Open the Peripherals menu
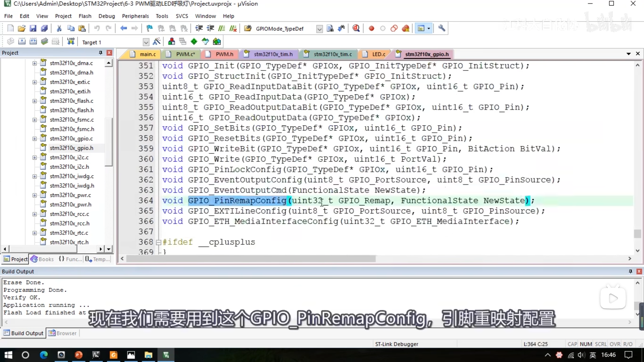The height and width of the screenshot is (362, 644). (135, 16)
